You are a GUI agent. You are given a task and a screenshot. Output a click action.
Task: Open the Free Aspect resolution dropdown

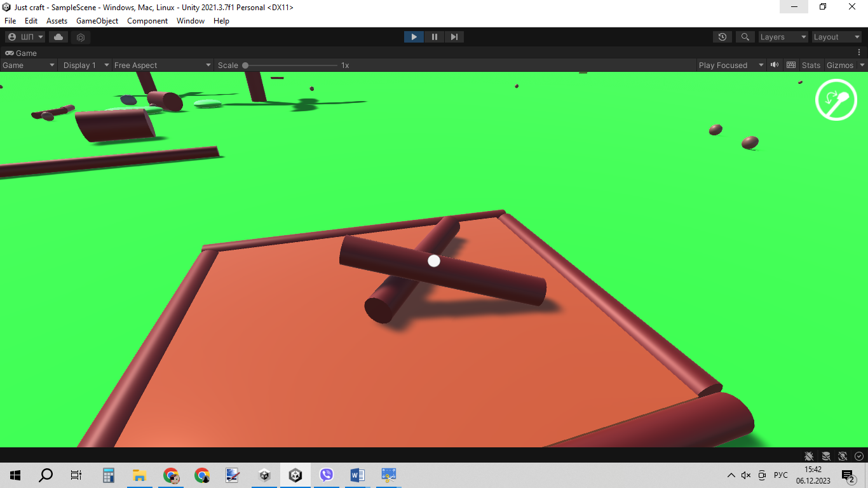[163, 65]
